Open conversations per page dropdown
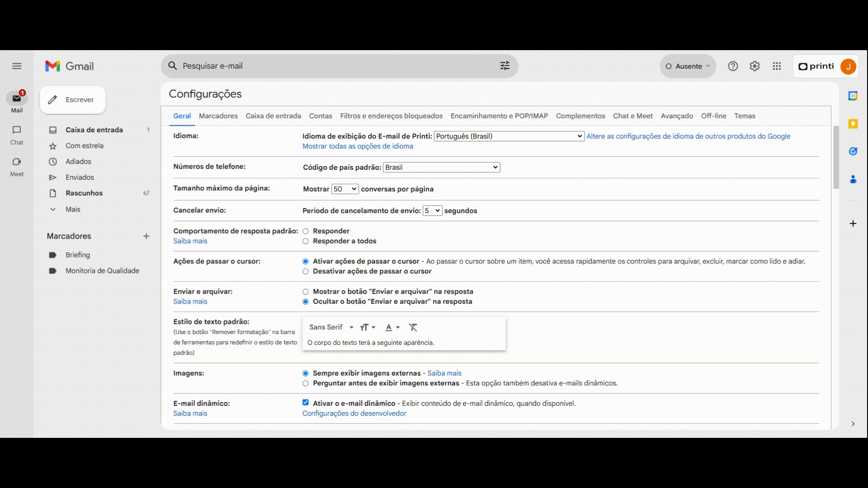Viewport: 868px width, 488px height. tap(344, 189)
